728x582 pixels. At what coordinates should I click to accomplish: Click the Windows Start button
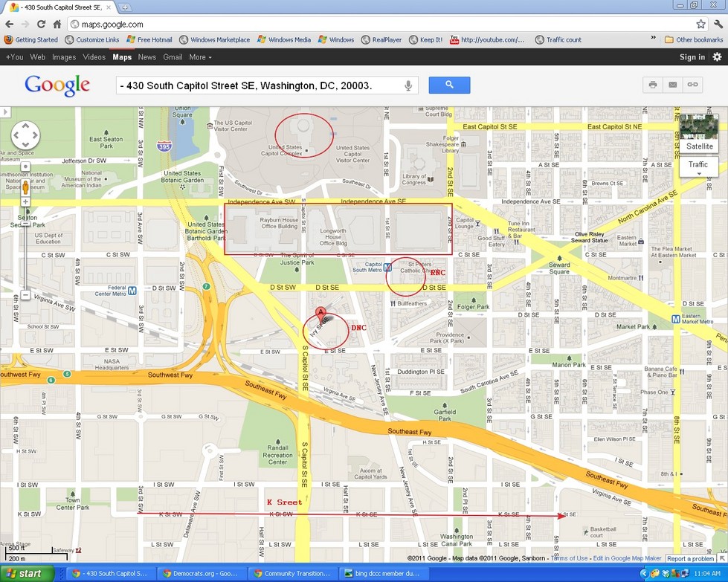click(x=27, y=573)
